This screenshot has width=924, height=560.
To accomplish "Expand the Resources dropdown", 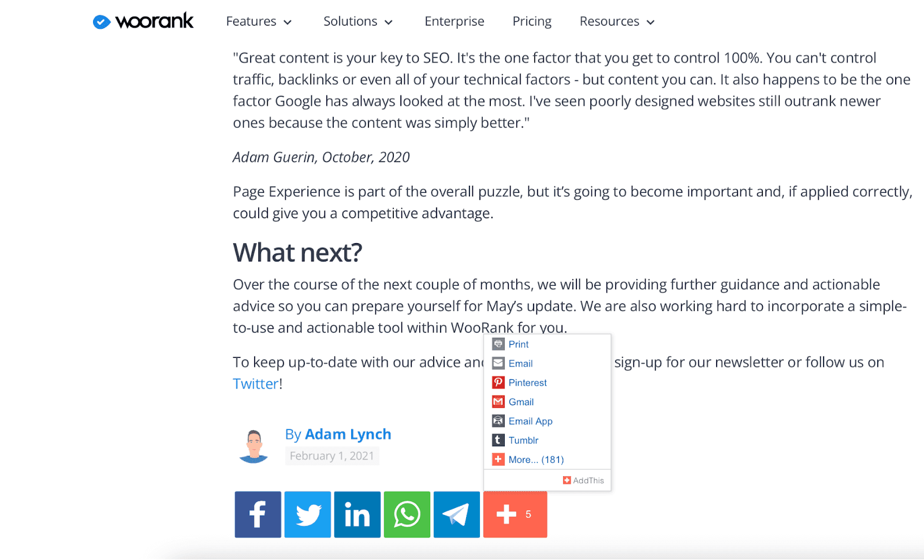I will point(617,21).
